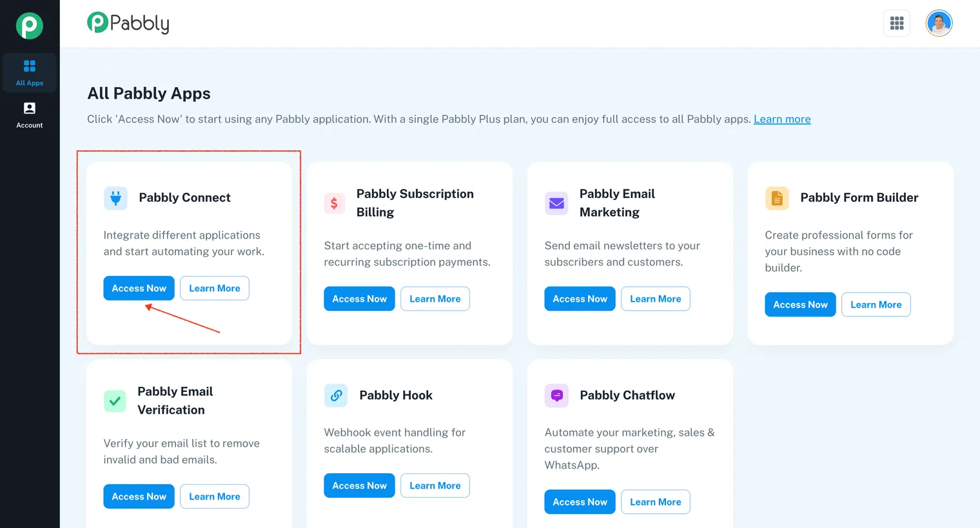Click the All Pabbly Apps heading
This screenshot has height=528, width=980.
(x=149, y=93)
